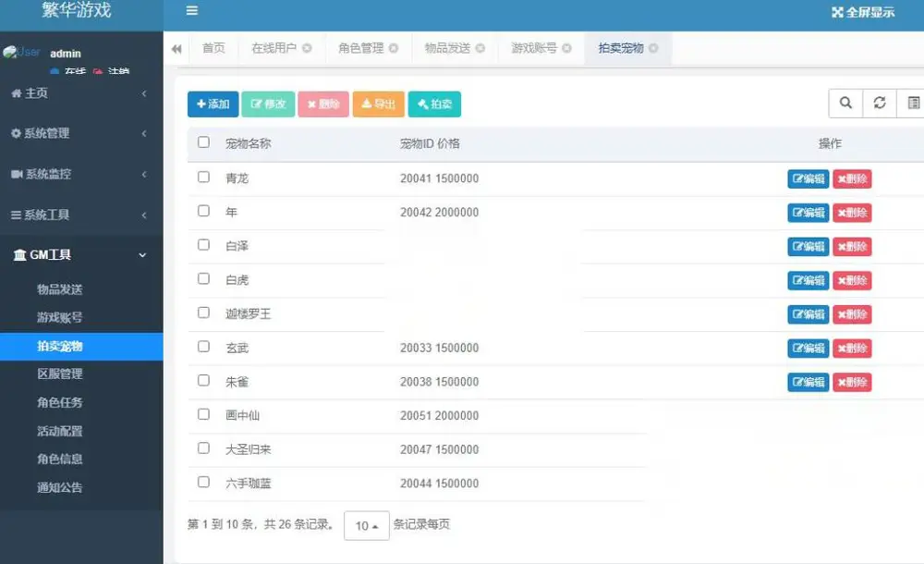Check the 青龙 row checkbox
924x564 pixels.
(x=204, y=177)
